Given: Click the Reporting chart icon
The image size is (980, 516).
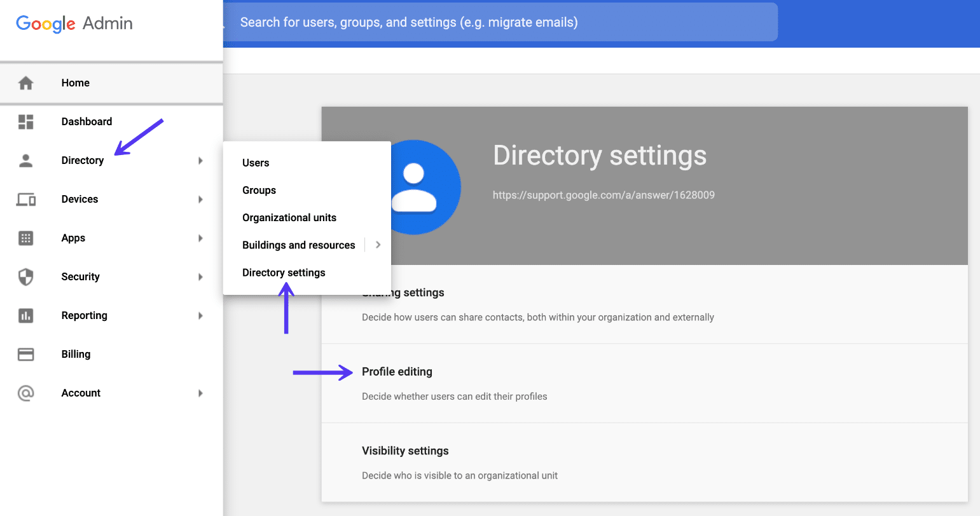Looking at the screenshot, I should [x=25, y=315].
